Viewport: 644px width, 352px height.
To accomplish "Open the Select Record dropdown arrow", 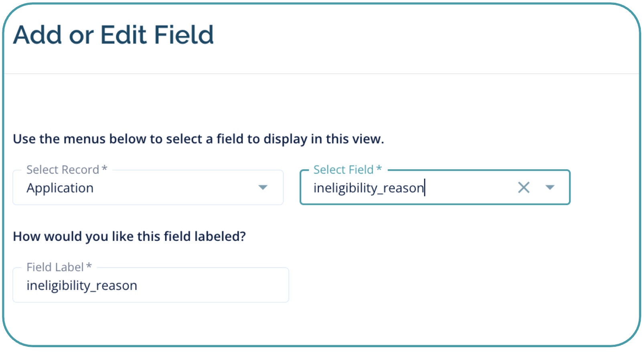I will [263, 188].
